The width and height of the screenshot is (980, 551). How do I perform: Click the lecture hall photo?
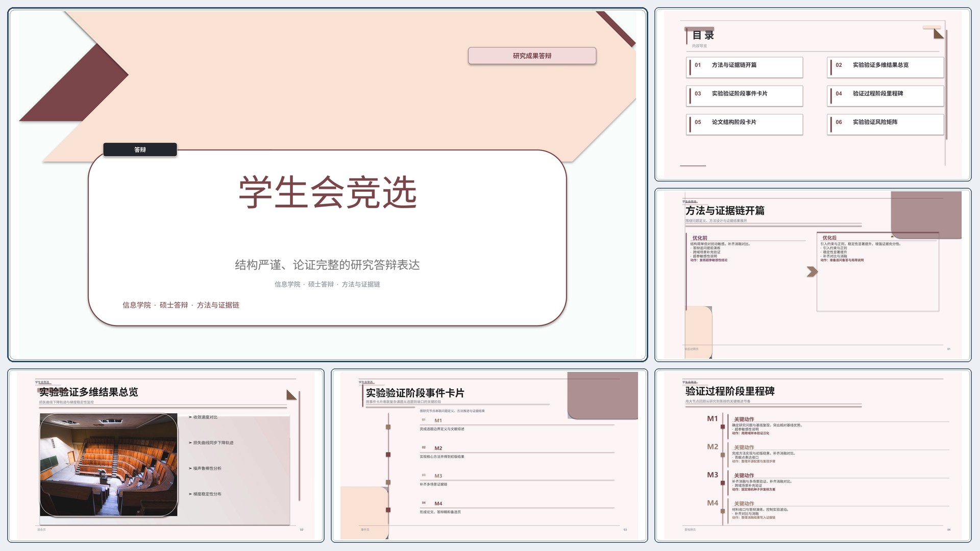109,465
